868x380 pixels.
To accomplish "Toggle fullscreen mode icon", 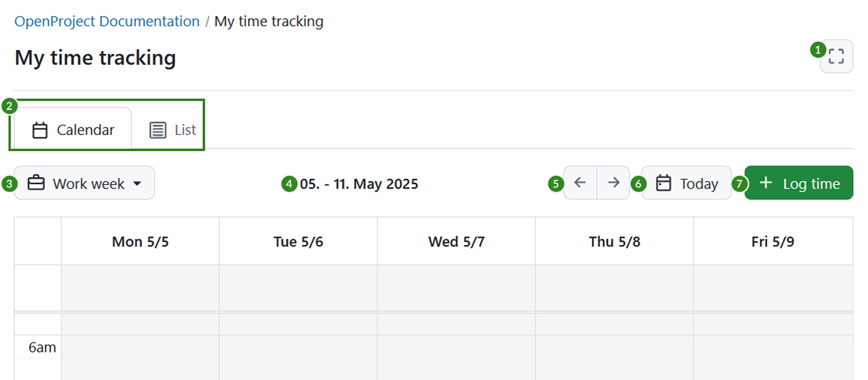I will pyautogui.click(x=836, y=56).
